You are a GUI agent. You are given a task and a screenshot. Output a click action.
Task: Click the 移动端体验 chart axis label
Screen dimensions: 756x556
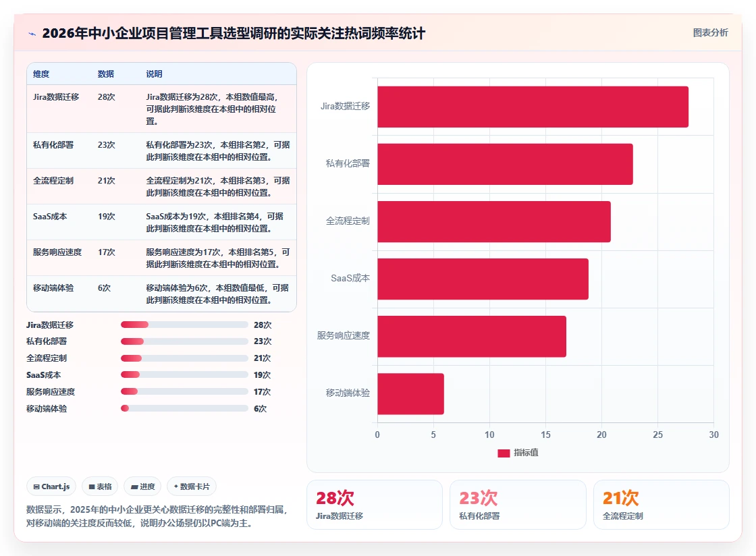click(348, 393)
